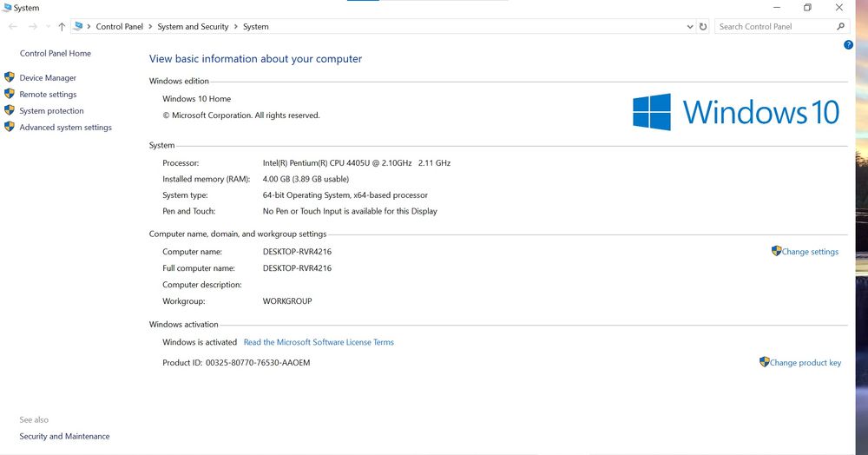
Task: Open the blue help question mark icon
Action: [x=848, y=45]
